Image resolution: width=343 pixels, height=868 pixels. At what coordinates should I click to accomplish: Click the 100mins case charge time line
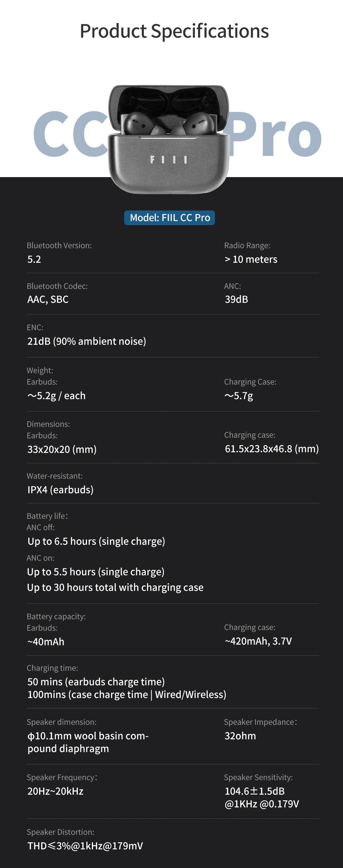(x=127, y=694)
